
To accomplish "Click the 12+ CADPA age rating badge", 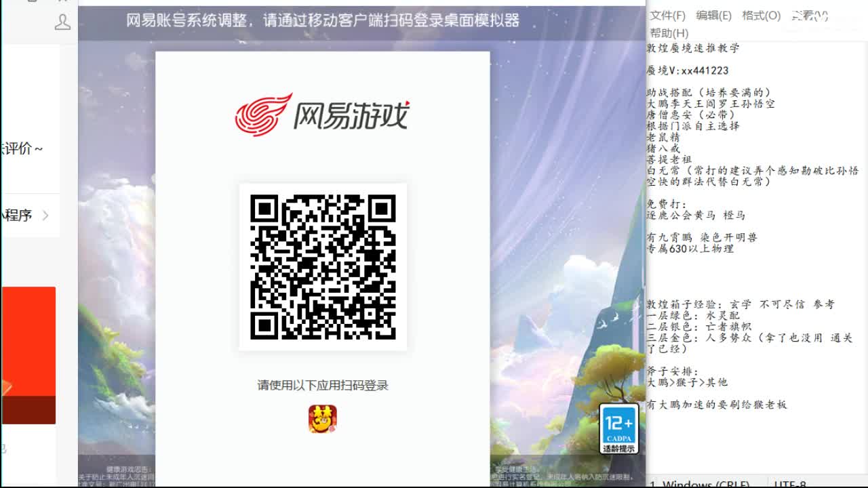I will pos(620,426).
